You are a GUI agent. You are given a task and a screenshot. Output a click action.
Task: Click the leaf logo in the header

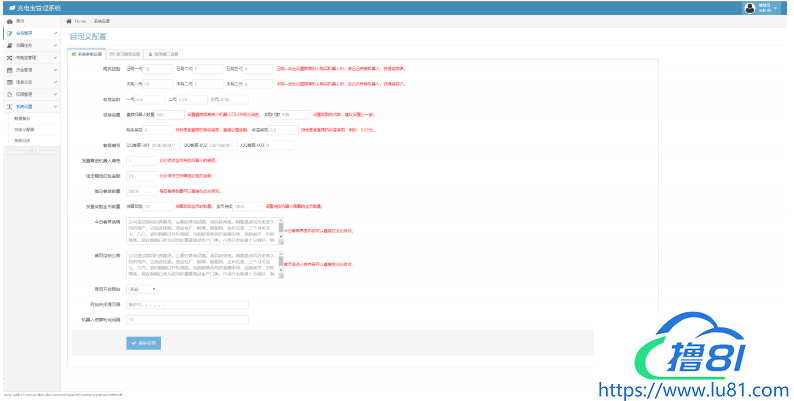(9, 7)
